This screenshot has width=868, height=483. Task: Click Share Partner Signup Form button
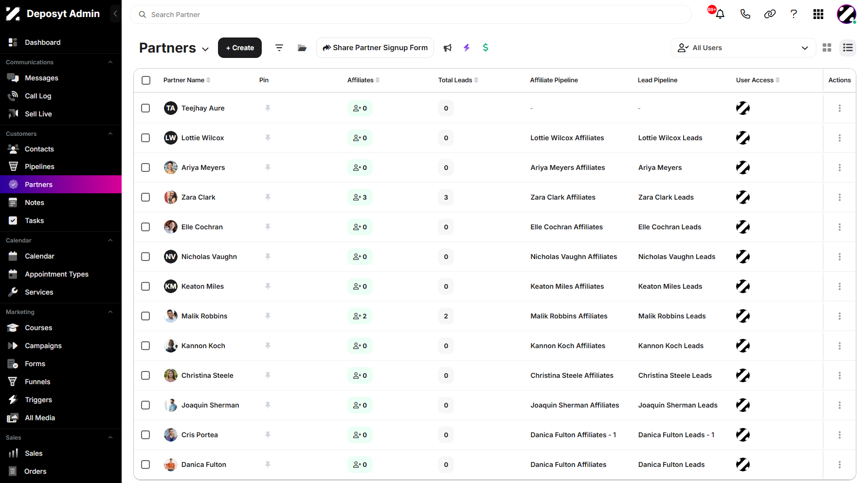point(375,48)
